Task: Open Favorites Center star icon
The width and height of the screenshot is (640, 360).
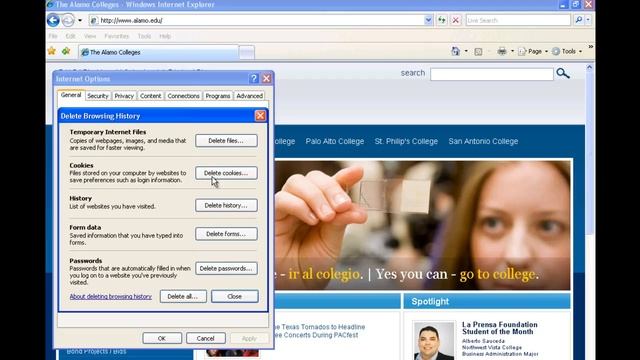Action: click(x=52, y=51)
